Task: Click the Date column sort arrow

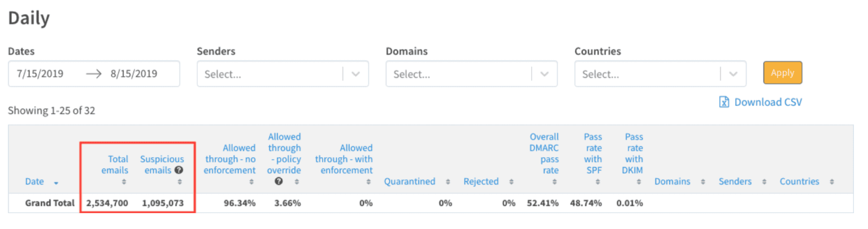Action: pos(55,182)
